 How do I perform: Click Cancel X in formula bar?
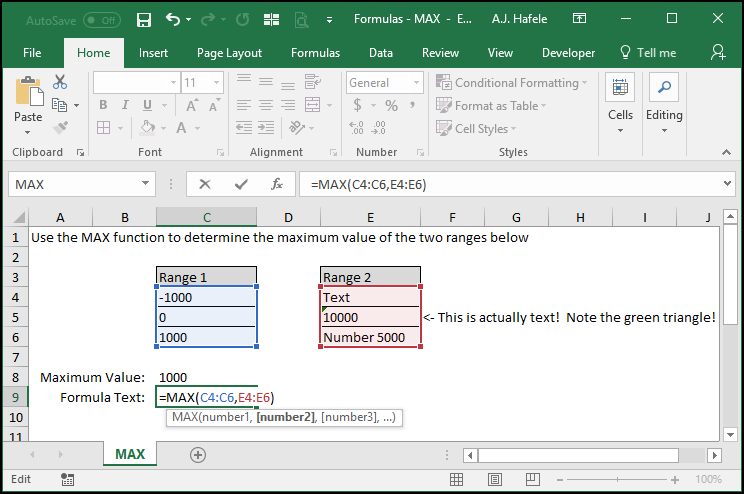205,184
